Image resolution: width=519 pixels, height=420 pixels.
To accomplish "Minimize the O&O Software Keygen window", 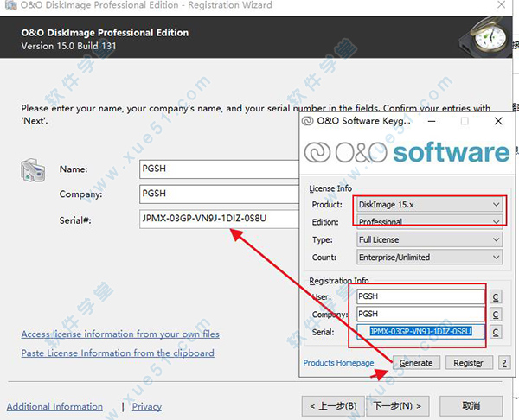I will (432, 121).
